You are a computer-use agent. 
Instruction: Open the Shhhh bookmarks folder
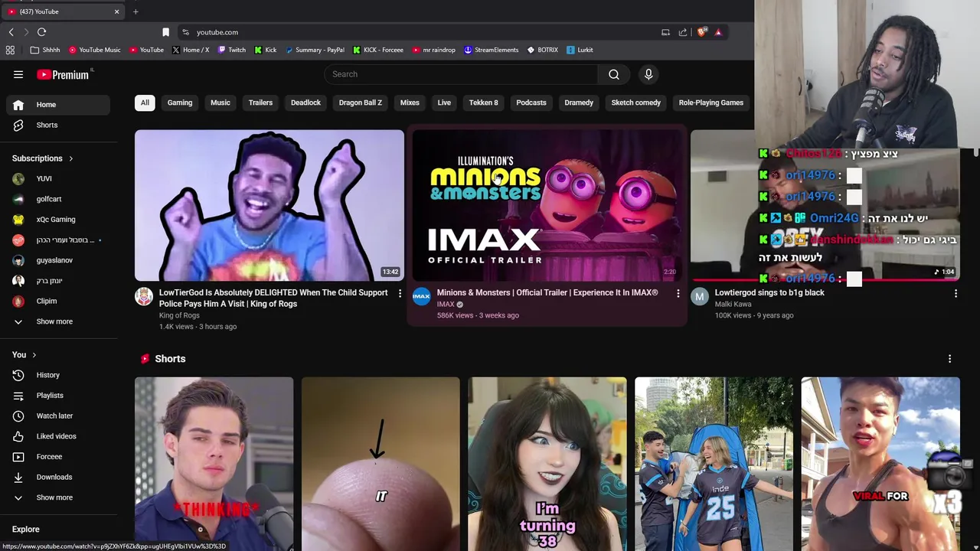45,50
